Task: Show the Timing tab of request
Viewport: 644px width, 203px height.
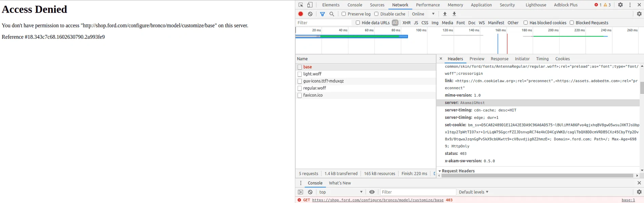Action: pos(542,59)
